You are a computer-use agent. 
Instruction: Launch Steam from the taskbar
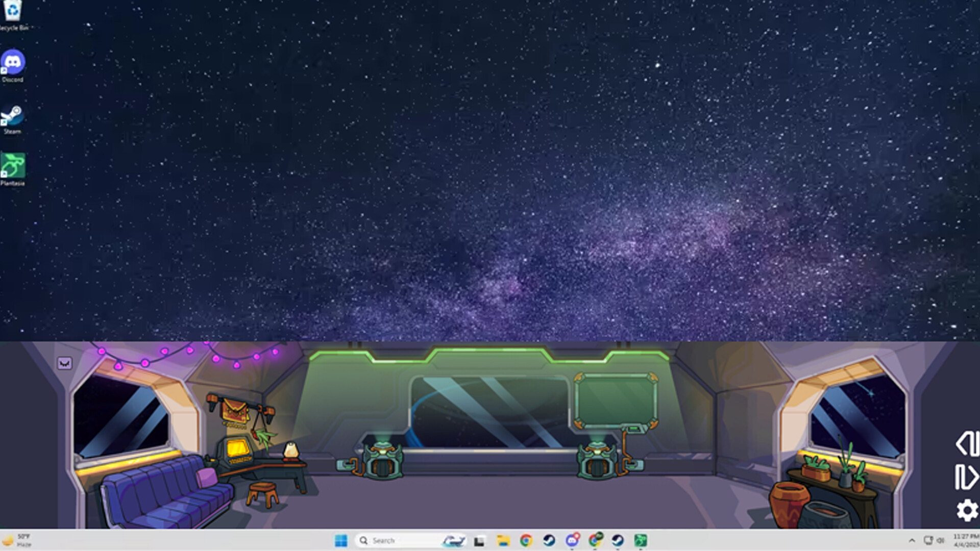coord(548,540)
